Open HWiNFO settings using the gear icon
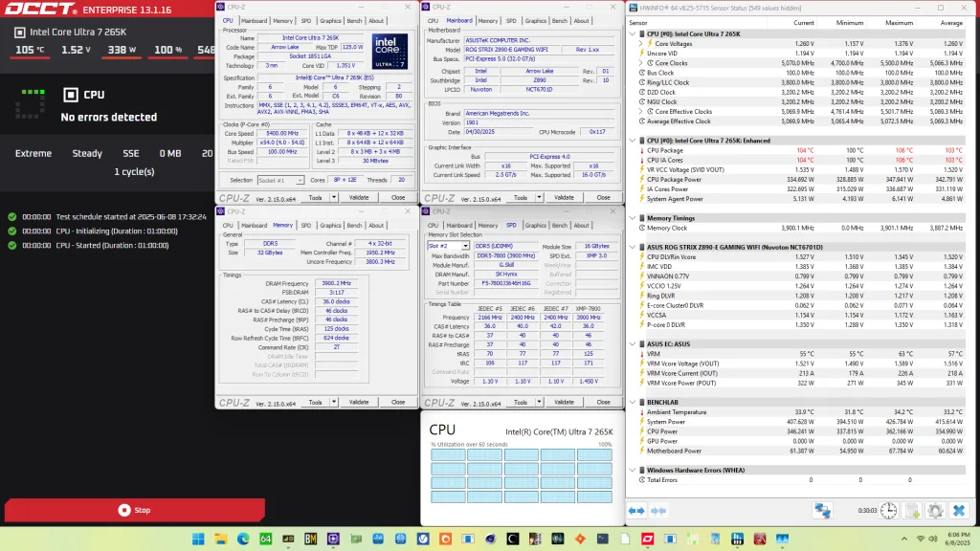980x551 pixels. coord(937,511)
